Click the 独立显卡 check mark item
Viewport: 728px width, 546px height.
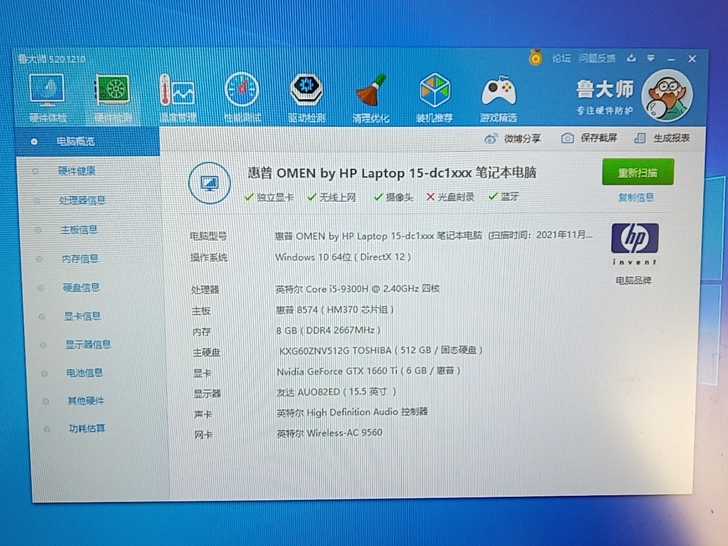[269, 197]
